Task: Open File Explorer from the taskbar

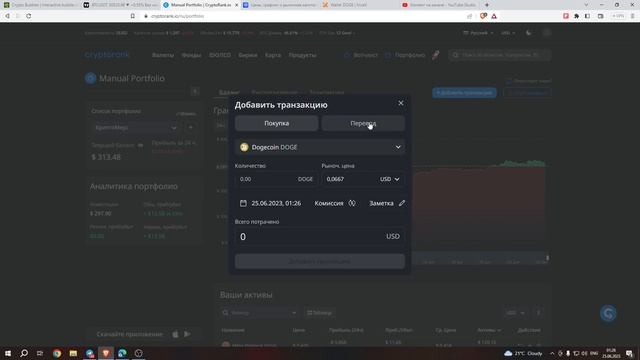Action: tap(73, 353)
